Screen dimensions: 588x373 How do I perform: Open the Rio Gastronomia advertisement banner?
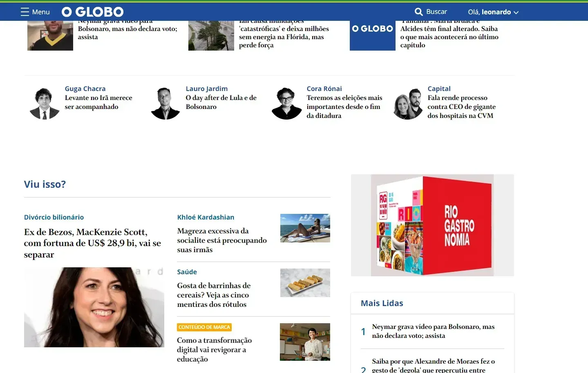[x=432, y=225]
